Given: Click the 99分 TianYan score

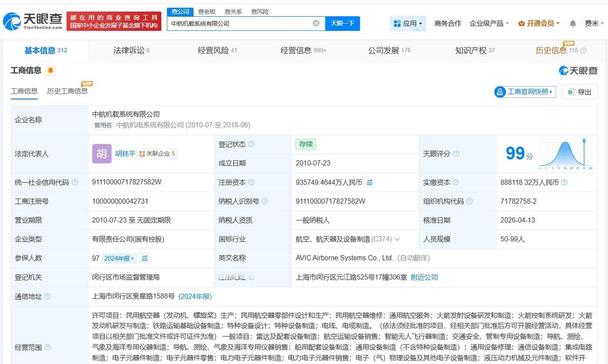Looking at the screenshot, I should tap(519, 153).
